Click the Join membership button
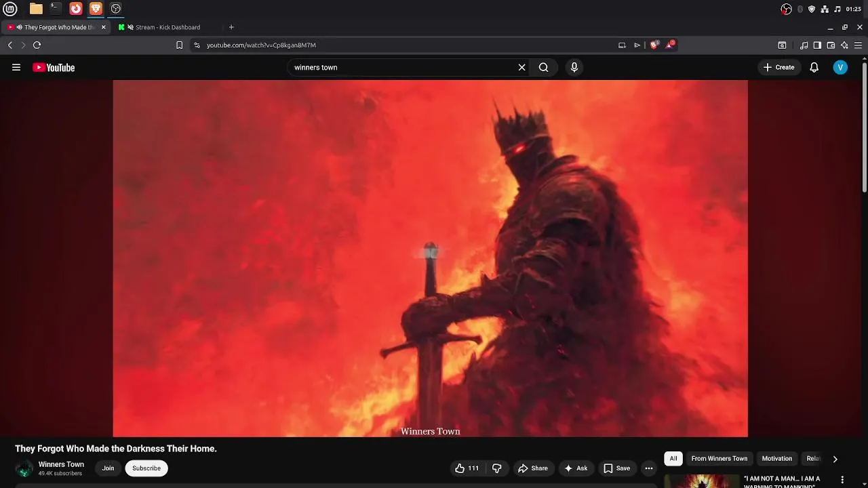The height and width of the screenshot is (488, 868). click(x=108, y=468)
